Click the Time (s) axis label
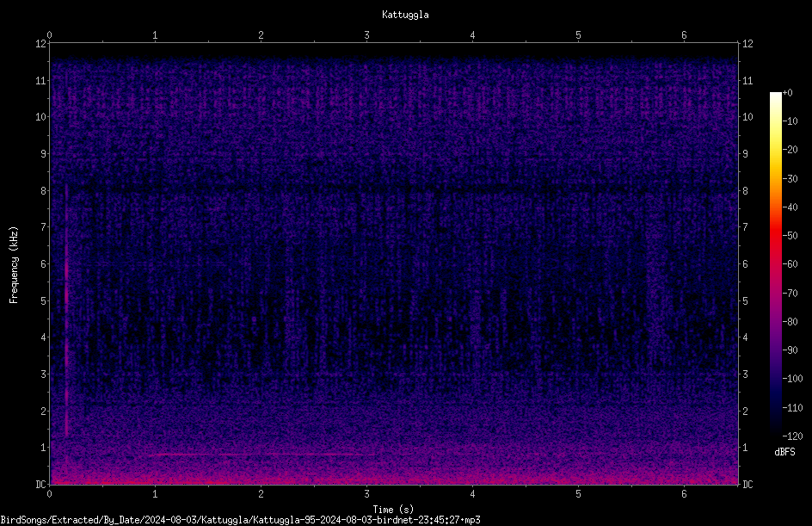Image resolution: width=812 pixels, height=526 pixels. [x=393, y=510]
